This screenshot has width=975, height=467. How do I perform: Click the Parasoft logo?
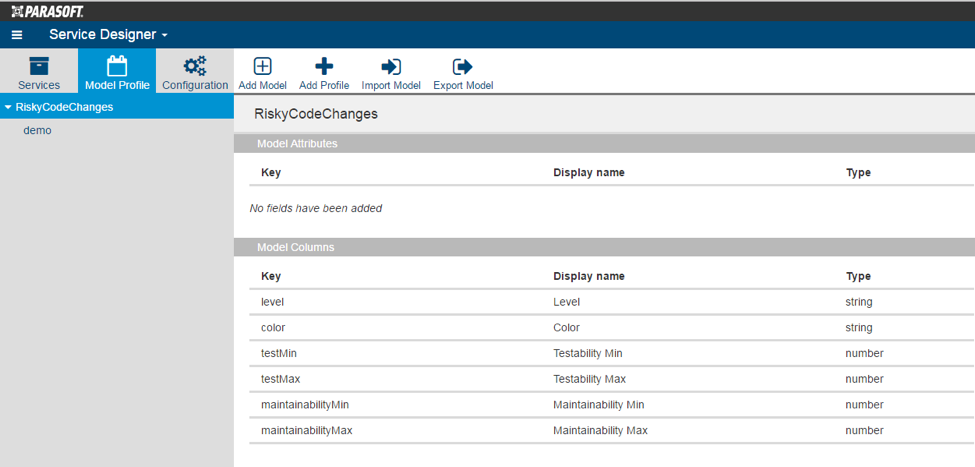pyautogui.click(x=47, y=11)
